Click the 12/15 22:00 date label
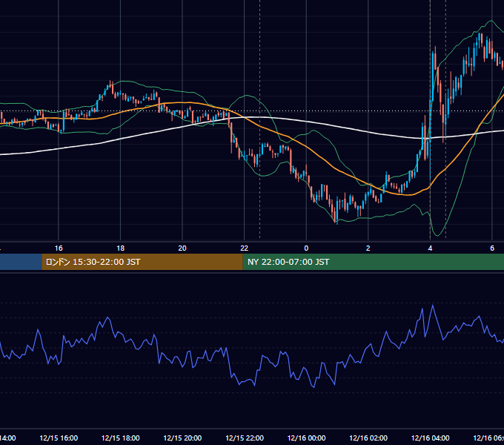The image size is (504, 445). click(x=245, y=438)
